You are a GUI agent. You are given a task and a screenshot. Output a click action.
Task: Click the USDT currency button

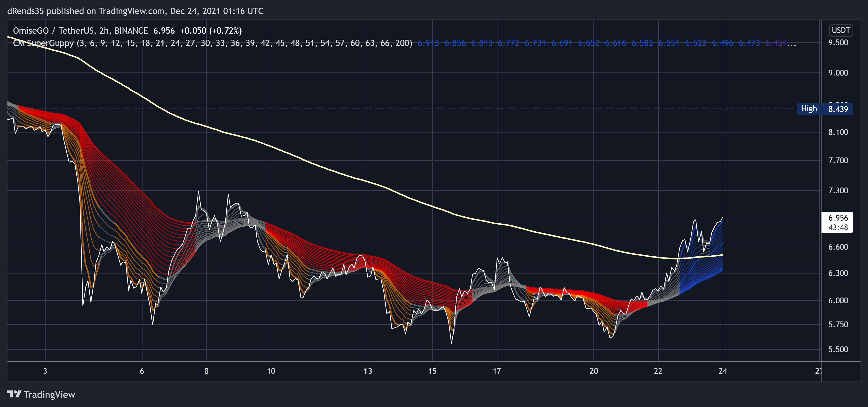tap(841, 30)
